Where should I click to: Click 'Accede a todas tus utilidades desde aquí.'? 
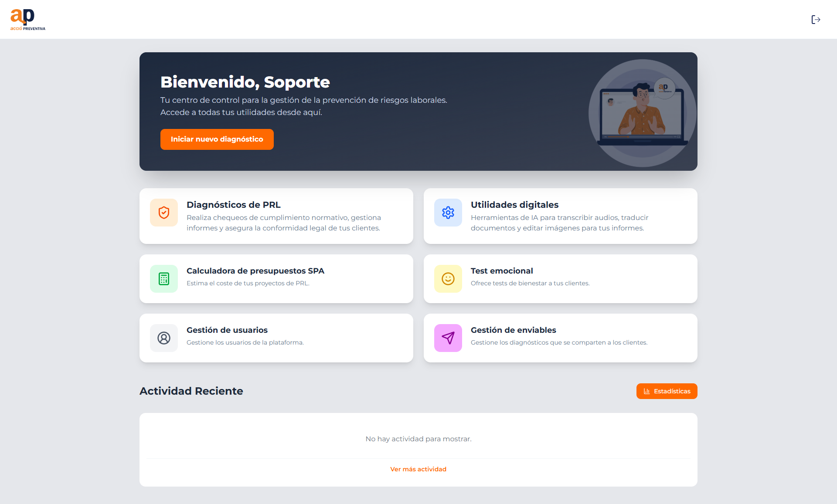click(241, 112)
